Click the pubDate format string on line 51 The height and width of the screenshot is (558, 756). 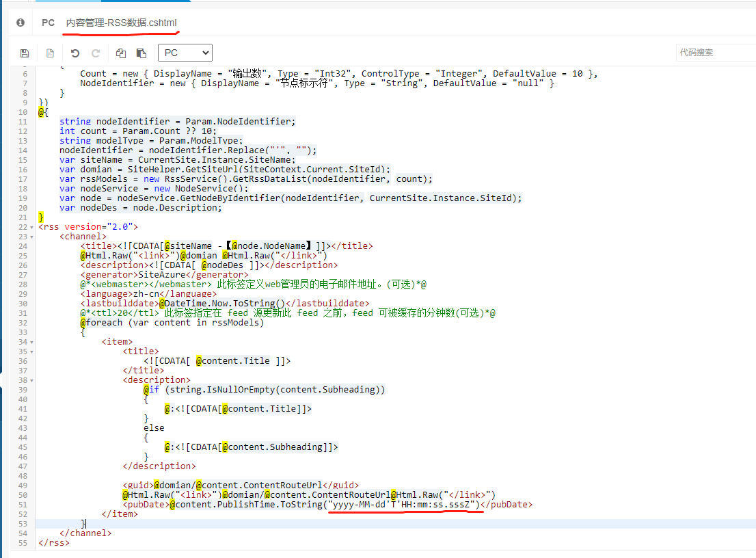404,505
